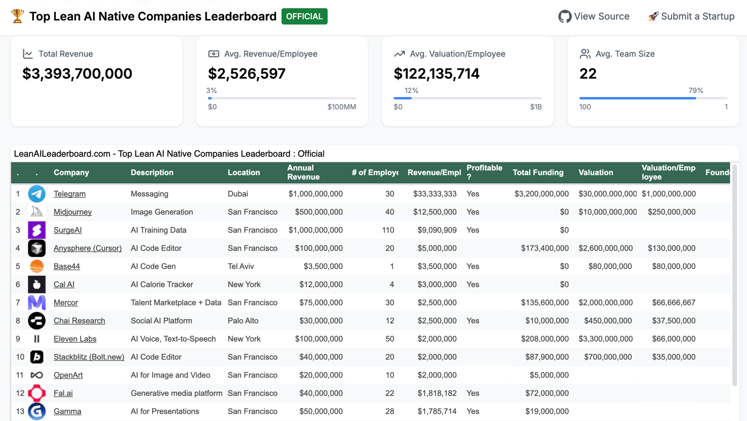Click the Total Revenue chart icon

28,54
